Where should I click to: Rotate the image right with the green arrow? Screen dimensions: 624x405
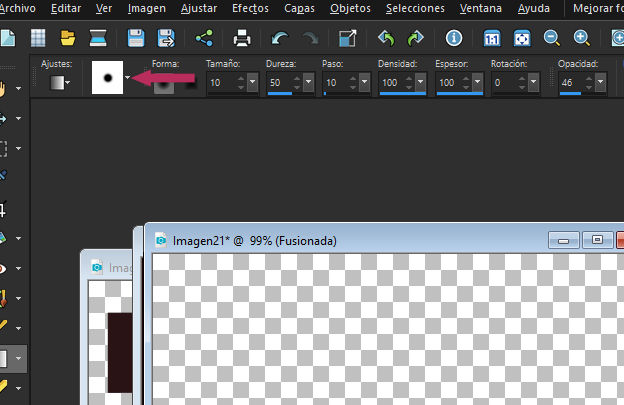[415, 38]
